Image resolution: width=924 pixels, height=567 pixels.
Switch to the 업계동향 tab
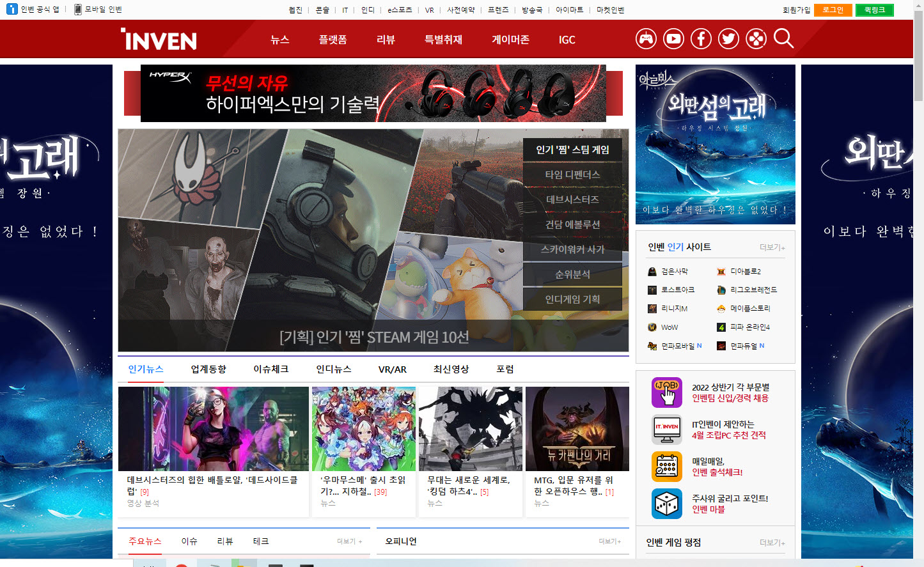(208, 369)
